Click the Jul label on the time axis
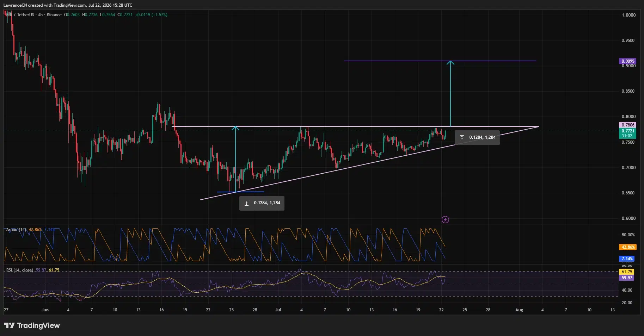 click(x=278, y=310)
